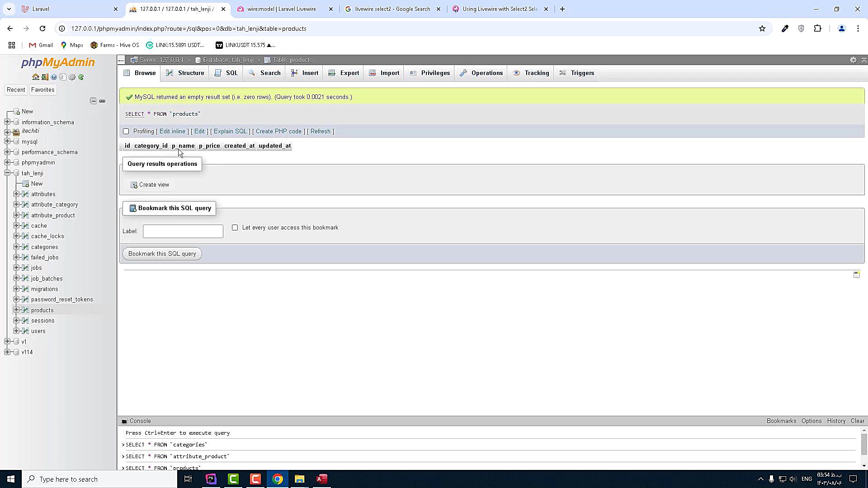Click the PhpStorm icon in taskbar
Viewport: 868px width, 488px height.
coord(211,479)
